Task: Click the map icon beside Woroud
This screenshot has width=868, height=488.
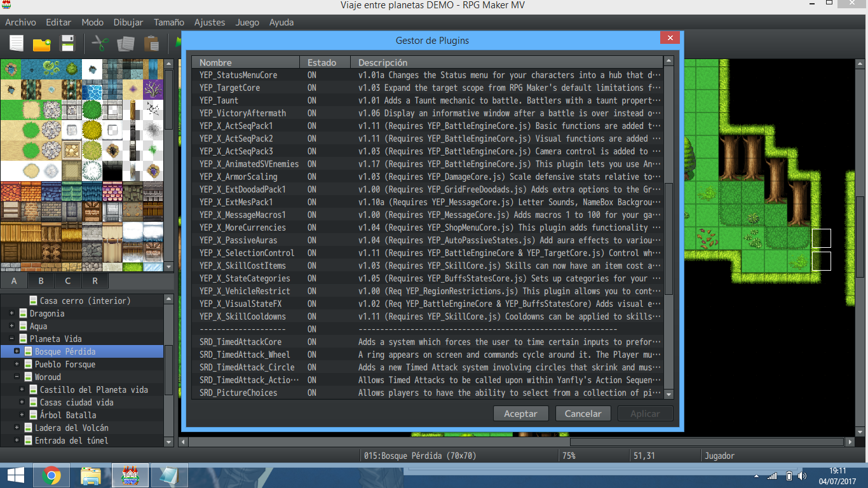Action: 29,377
